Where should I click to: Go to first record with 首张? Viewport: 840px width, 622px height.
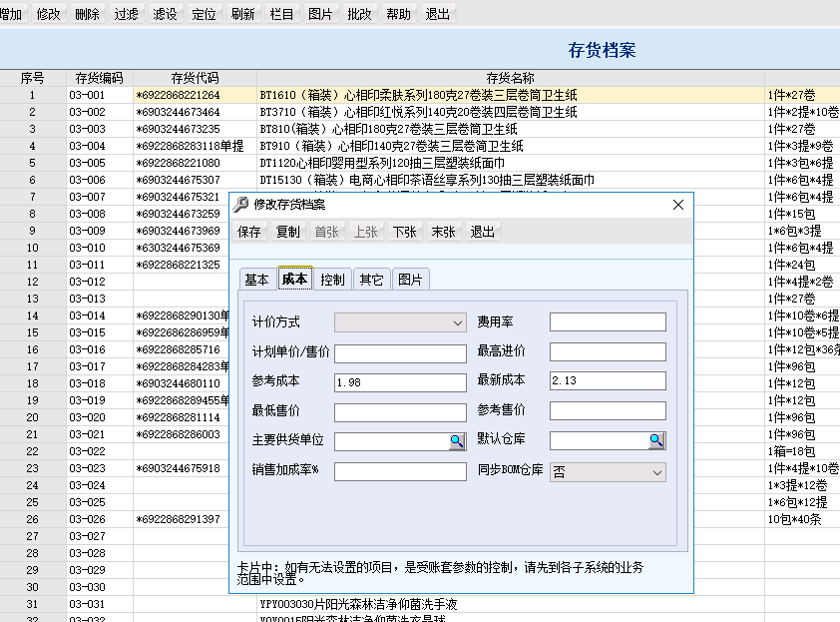pos(327,232)
